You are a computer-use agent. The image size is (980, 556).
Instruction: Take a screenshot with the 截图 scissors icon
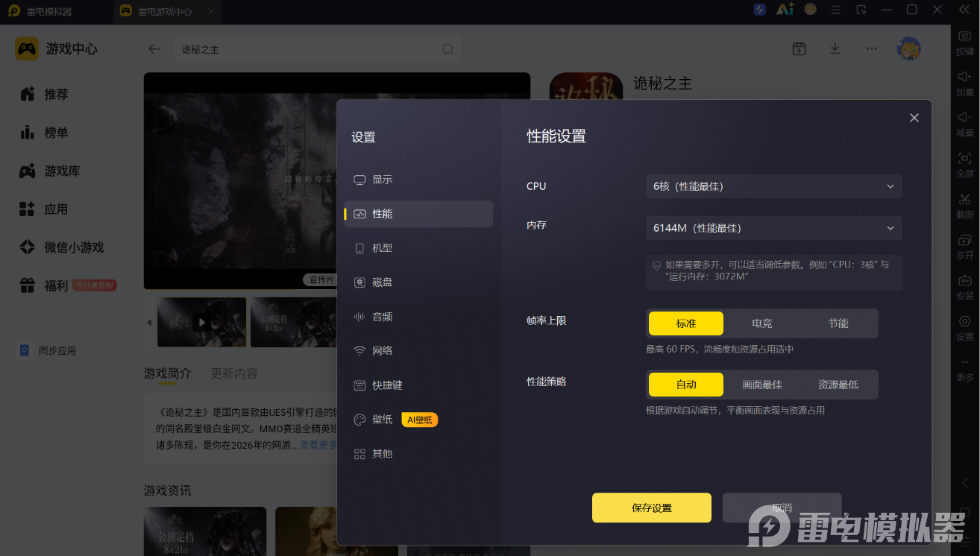coord(965,199)
